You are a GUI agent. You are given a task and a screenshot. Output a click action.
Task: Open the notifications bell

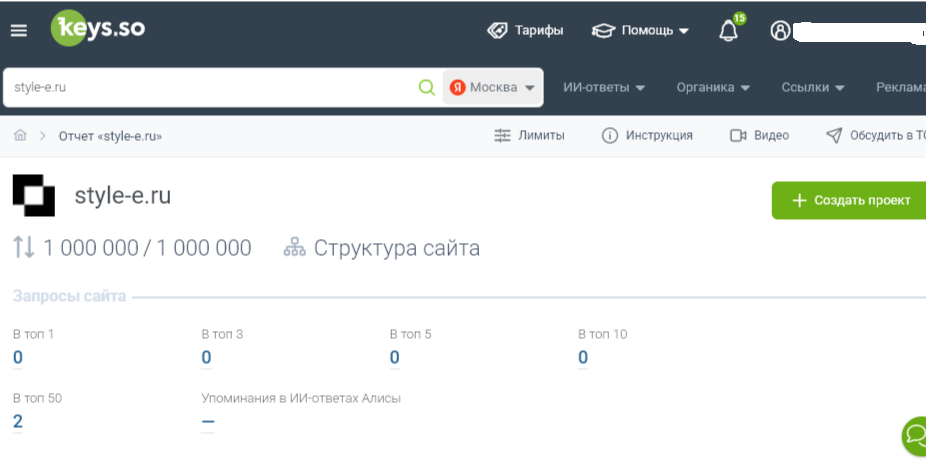click(x=729, y=31)
